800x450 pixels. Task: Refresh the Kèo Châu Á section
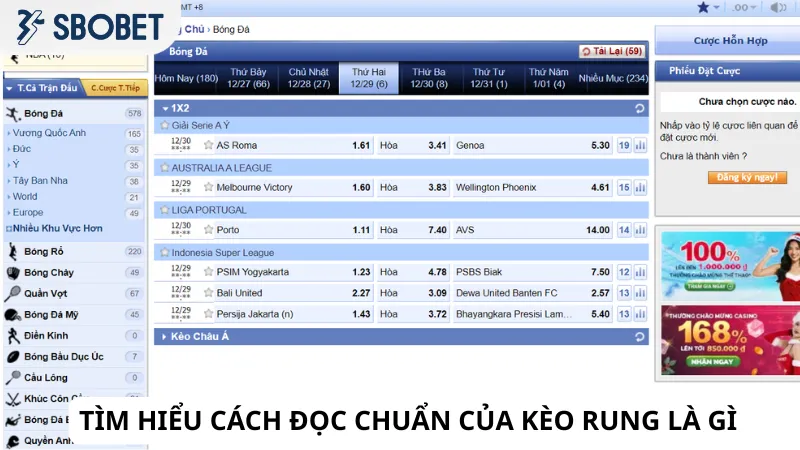click(639, 337)
